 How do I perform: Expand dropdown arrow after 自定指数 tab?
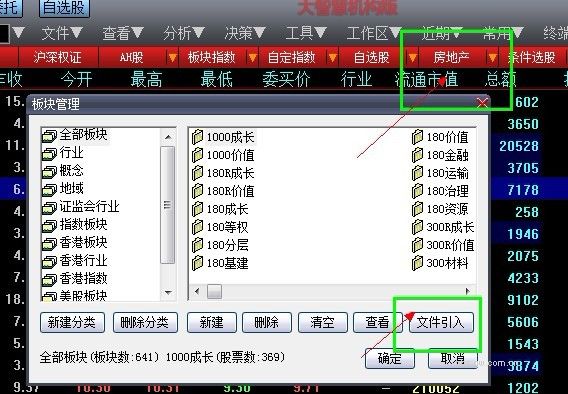(x=333, y=57)
